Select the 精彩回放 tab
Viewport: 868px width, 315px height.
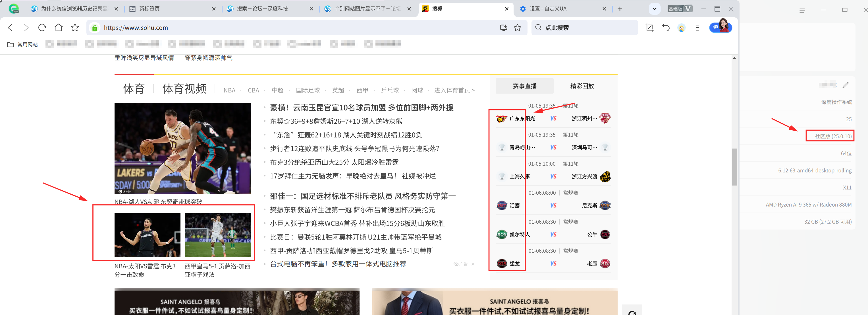(x=582, y=86)
